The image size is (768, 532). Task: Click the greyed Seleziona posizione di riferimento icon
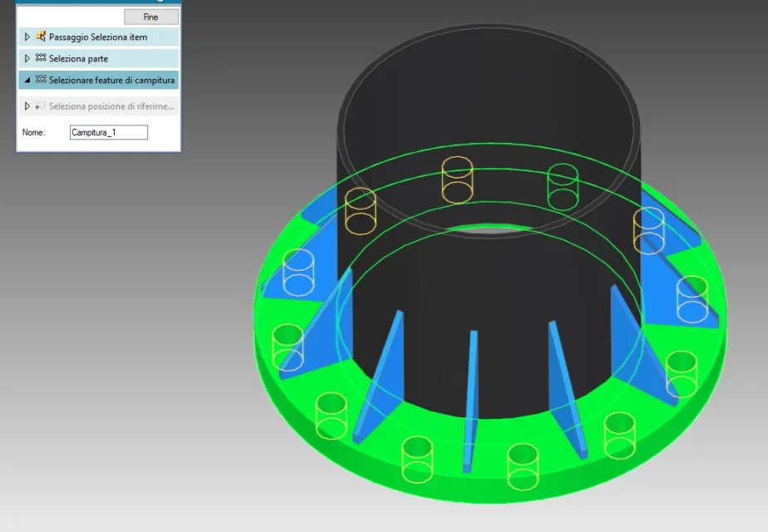tap(40, 106)
